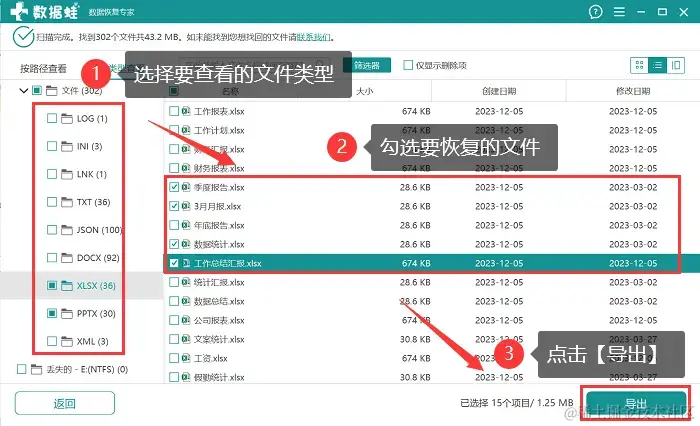
Task: Open the 联系我们 link
Action: pos(314,37)
